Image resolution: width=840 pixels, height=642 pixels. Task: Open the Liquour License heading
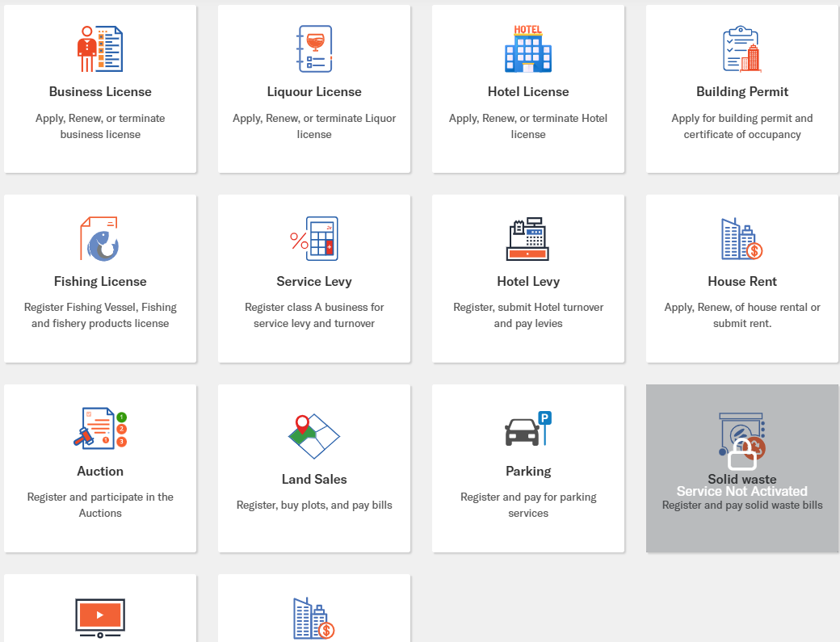[x=314, y=91]
